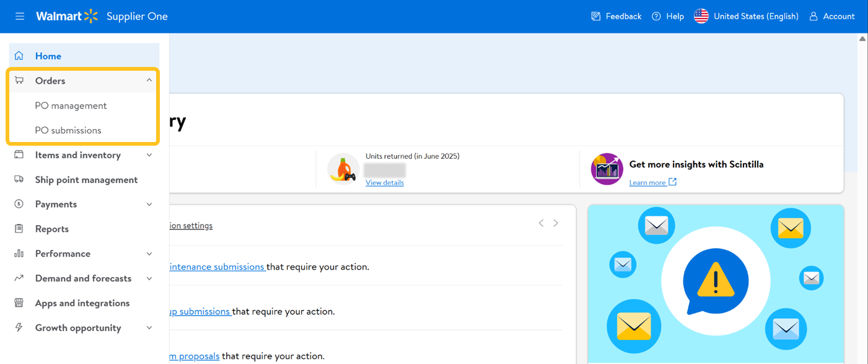Viewport: 868px width, 364px height.
Task: Go to previous notification with left arrow
Action: point(541,223)
